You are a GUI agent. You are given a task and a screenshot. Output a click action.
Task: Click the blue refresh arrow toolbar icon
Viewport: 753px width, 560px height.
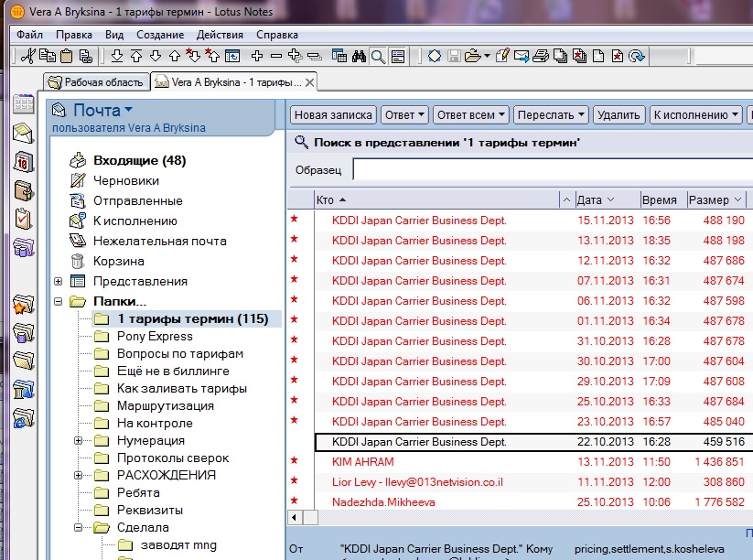pyautogui.click(x=637, y=56)
